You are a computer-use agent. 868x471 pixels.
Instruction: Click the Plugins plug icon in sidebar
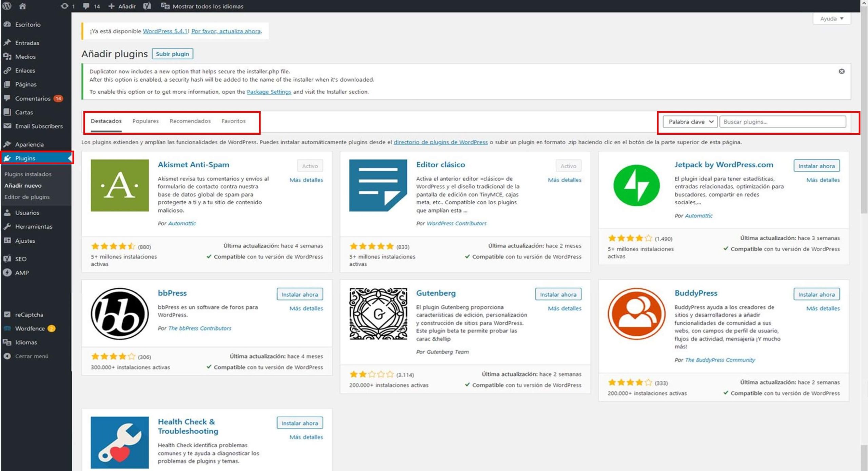[x=8, y=158]
